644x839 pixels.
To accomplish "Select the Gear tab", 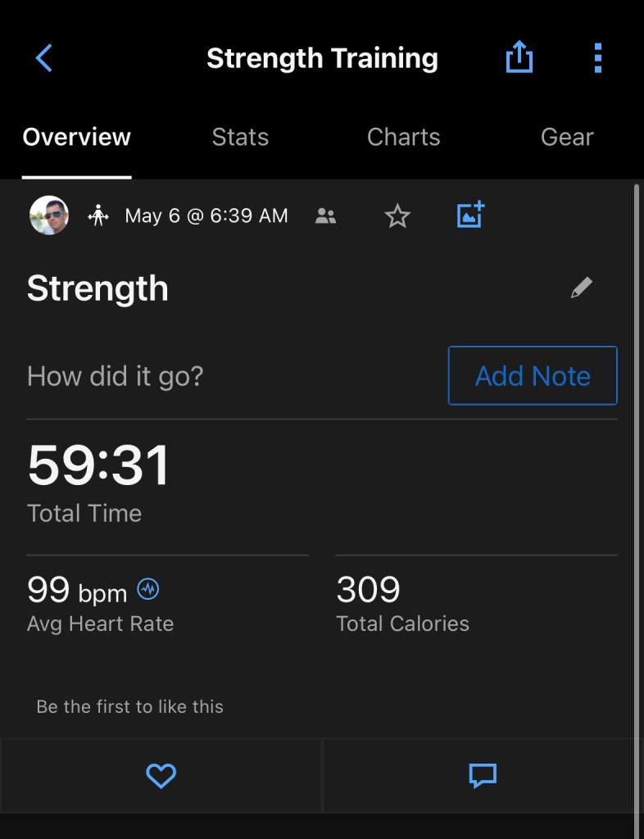I will [x=567, y=137].
